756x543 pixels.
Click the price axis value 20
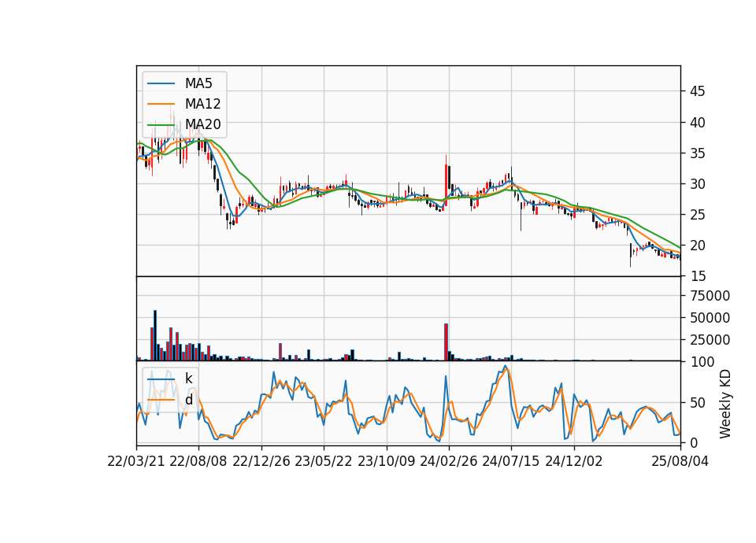pyautogui.click(x=698, y=246)
